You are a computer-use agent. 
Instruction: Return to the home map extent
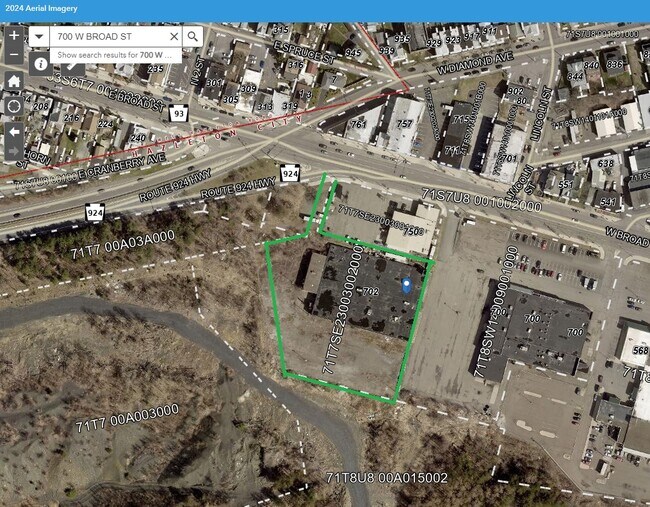[14, 81]
